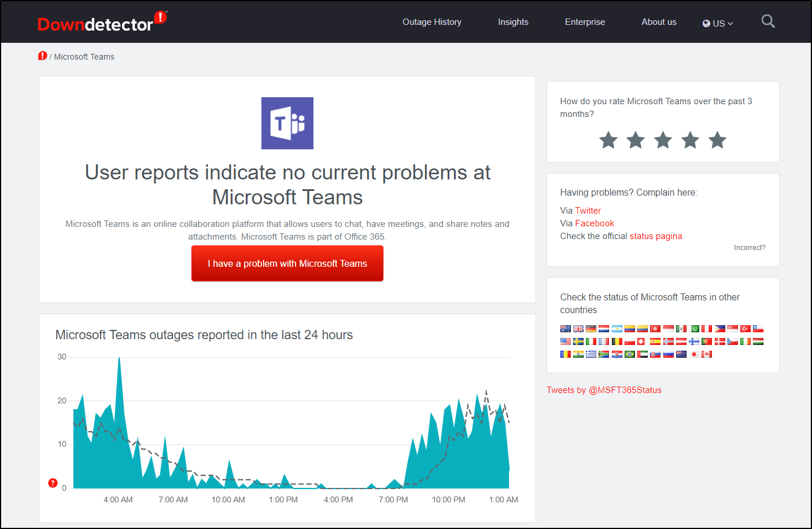Rate Microsoft Teams three stars

pyautogui.click(x=663, y=140)
